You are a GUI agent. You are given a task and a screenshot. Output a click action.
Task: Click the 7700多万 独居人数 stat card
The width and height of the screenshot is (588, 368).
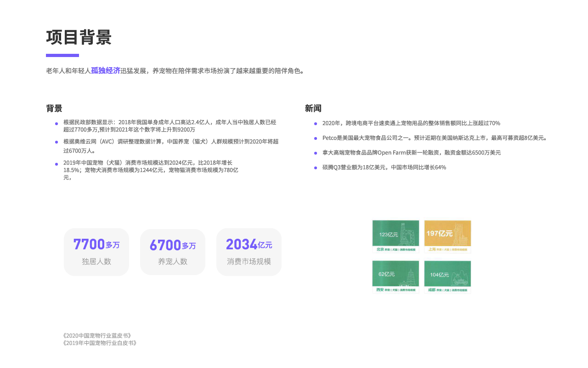[96, 252]
